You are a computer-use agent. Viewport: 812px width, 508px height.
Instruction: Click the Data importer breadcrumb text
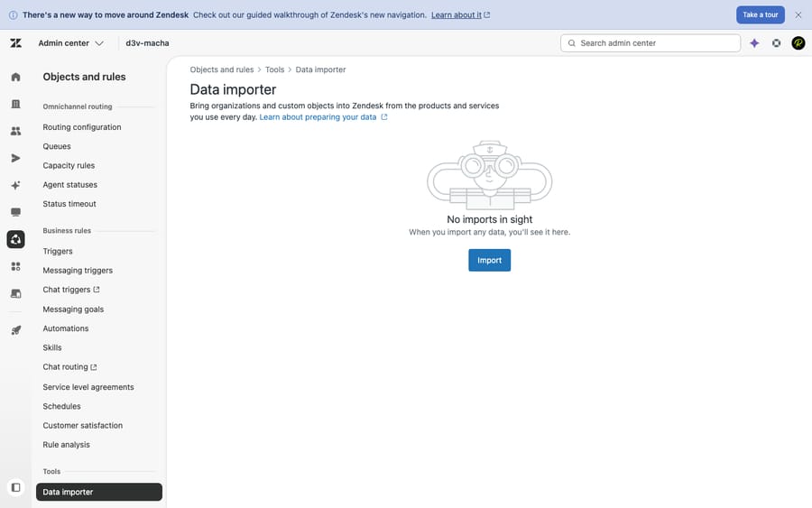point(320,69)
